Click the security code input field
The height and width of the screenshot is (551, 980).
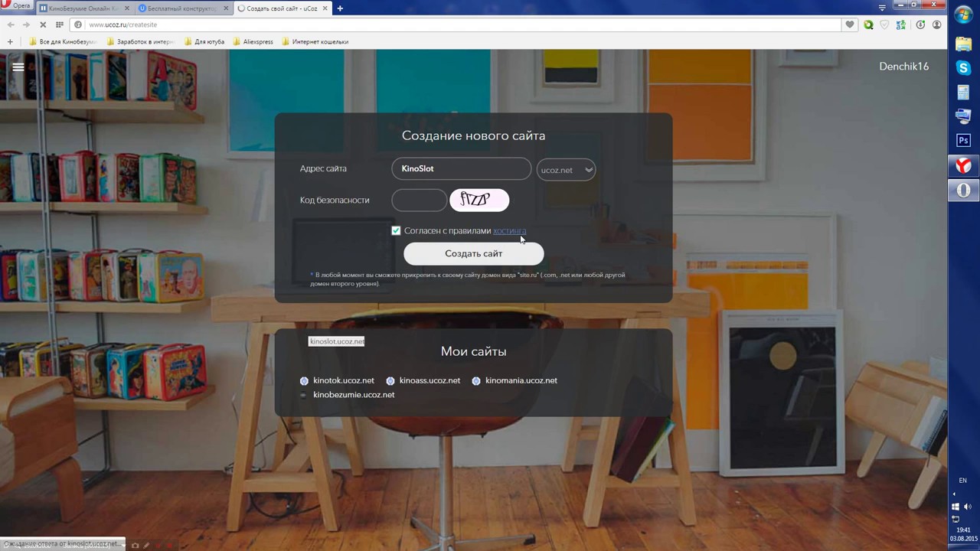(x=419, y=201)
